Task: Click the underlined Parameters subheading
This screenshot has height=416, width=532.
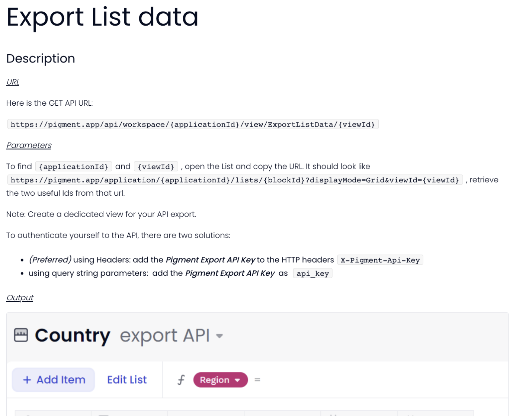Action: pos(29,145)
